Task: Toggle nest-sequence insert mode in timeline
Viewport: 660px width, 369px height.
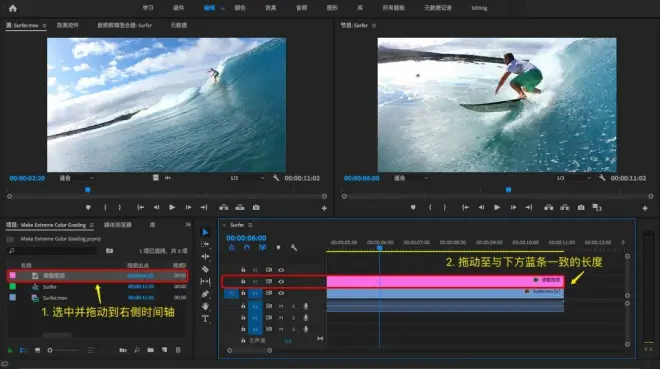Action: tap(232, 247)
